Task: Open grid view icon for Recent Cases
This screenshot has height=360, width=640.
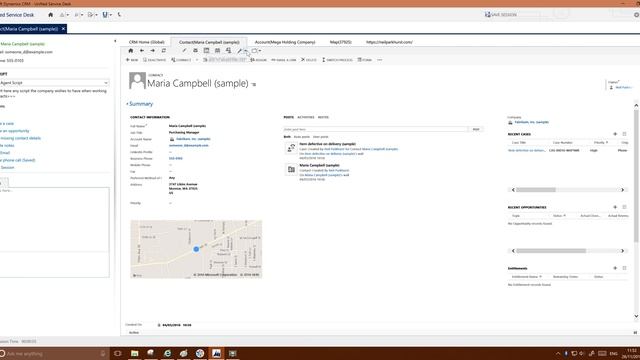Action: [x=624, y=134]
